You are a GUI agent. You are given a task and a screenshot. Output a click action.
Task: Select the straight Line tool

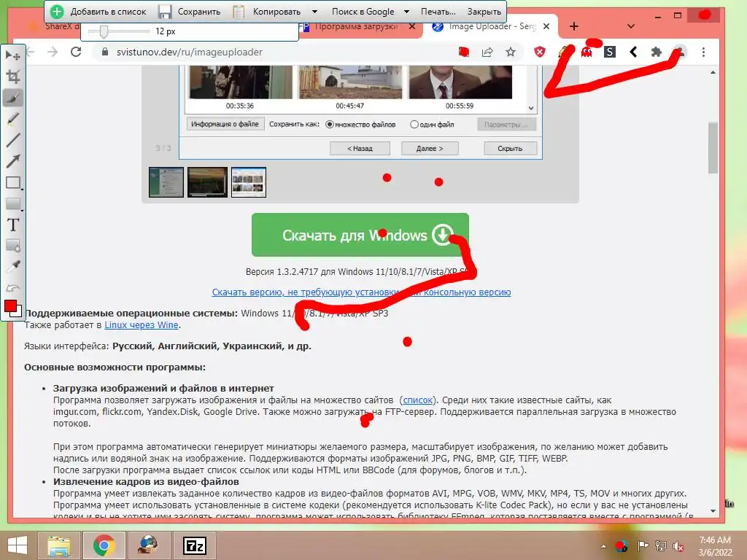tap(13, 139)
